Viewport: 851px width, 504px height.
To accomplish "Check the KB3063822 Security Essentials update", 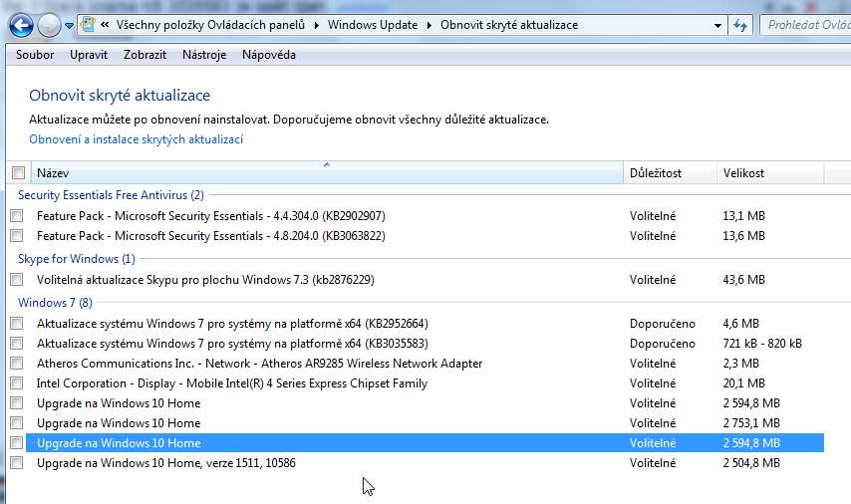I will (x=17, y=236).
